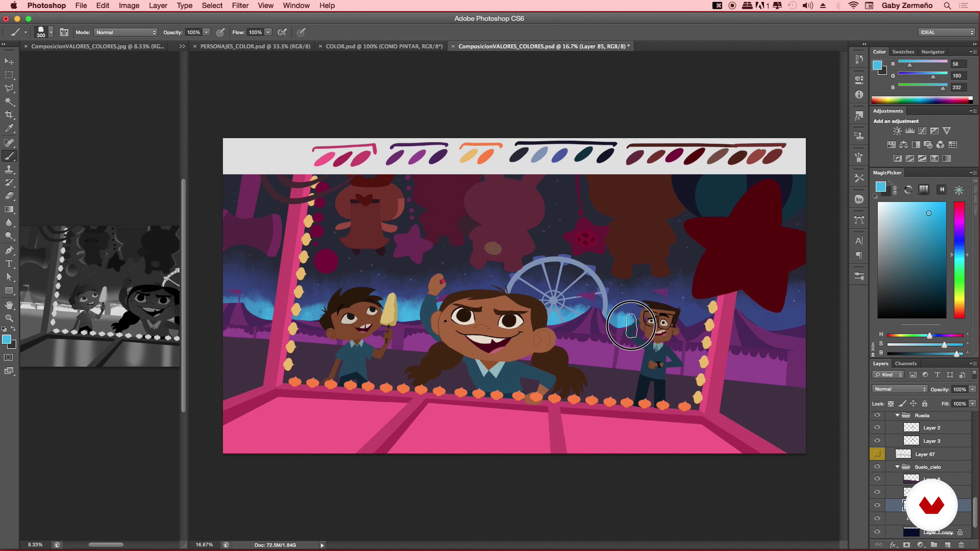
Task: Click the MagicPicker hue strip
Action: pos(959,260)
